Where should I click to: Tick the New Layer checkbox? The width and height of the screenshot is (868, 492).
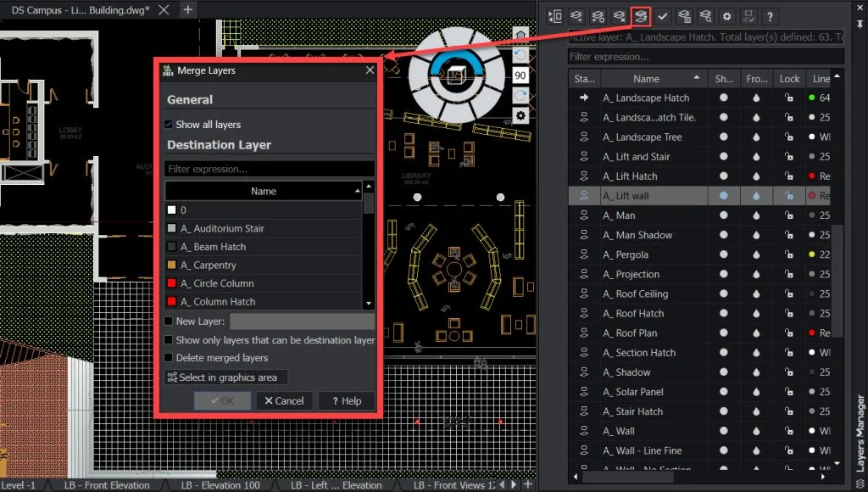tap(169, 321)
